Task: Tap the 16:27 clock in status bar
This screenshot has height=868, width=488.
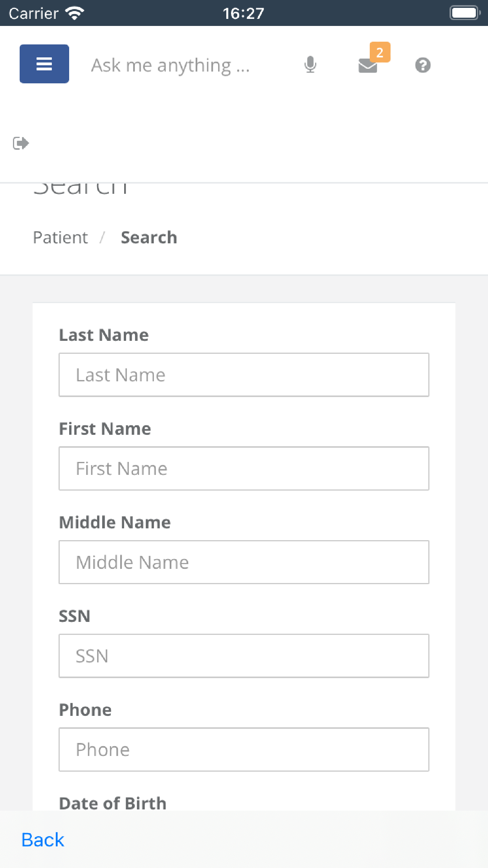Action: point(244,13)
